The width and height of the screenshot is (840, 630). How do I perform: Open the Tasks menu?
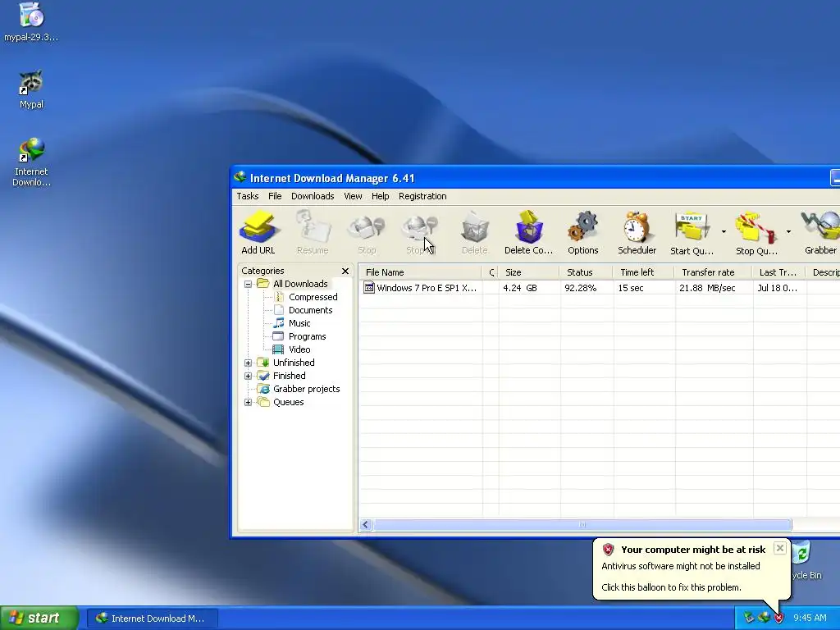(x=248, y=196)
